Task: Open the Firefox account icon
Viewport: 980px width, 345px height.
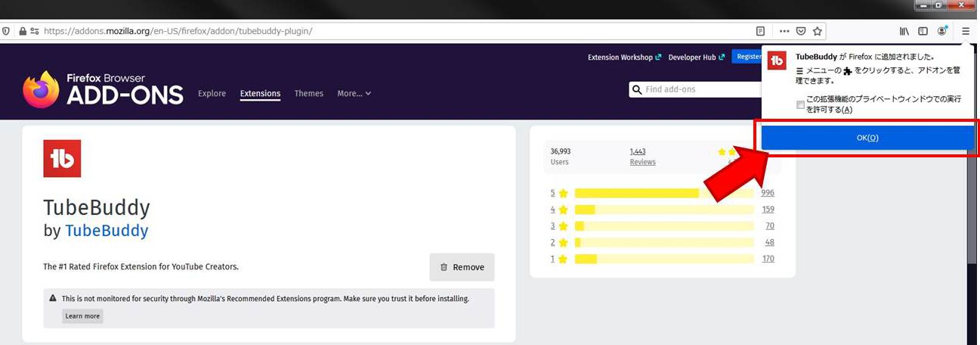Action: coord(942,31)
